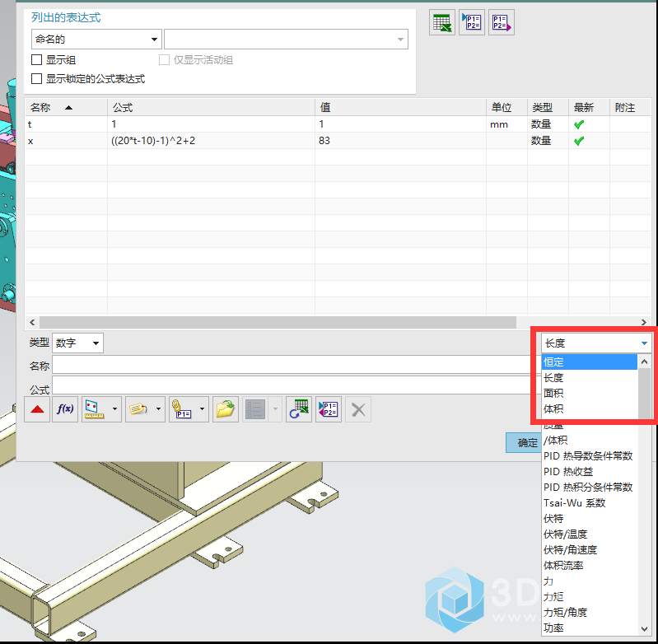Image resolution: width=658 pixels, height=644 pixels.
Task: Click refresh values from external spreadsheet icon
Action: click(x=299, y=409)
